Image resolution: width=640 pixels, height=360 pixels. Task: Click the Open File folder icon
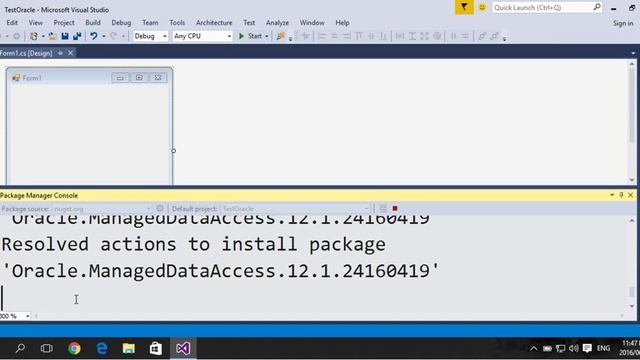coord(52,36)
